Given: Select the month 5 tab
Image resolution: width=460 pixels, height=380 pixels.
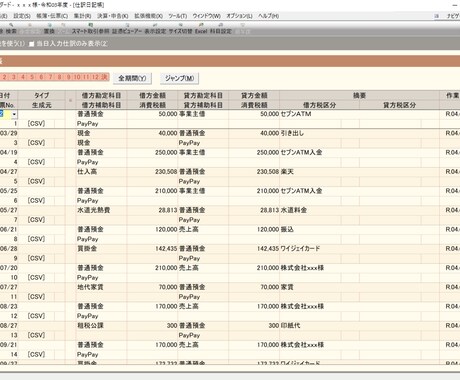Looking at the screenshot, I should [32, 77].
